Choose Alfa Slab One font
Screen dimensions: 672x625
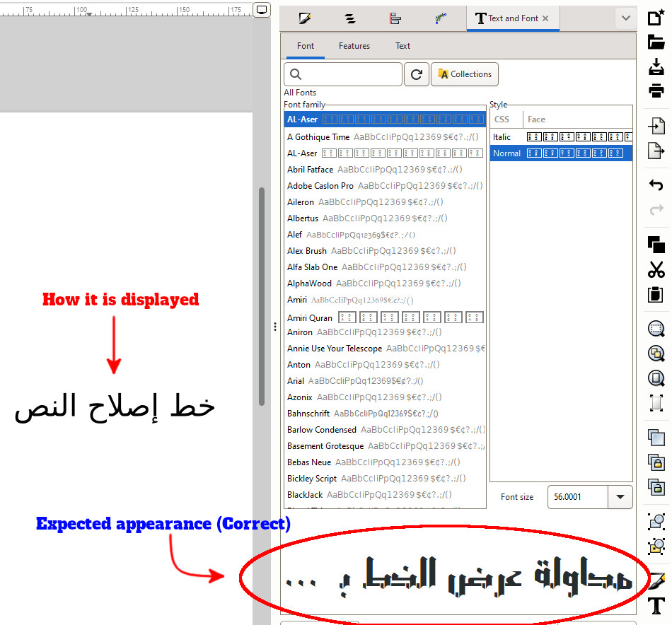(x=385, y=267)
